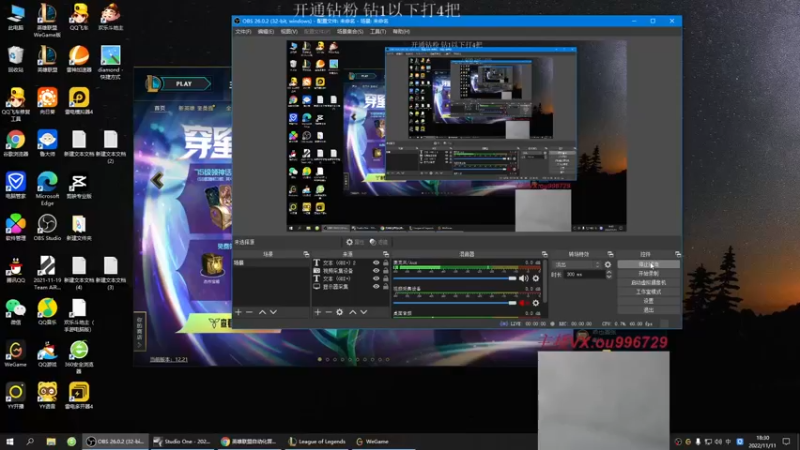Move the scene up with the up arrow
The height and width of the screenshot is (450, 800).
[x=262, y=312]
